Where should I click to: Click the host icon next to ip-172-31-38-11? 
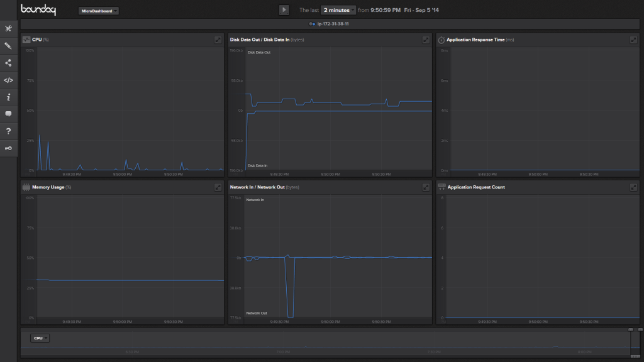312,24
